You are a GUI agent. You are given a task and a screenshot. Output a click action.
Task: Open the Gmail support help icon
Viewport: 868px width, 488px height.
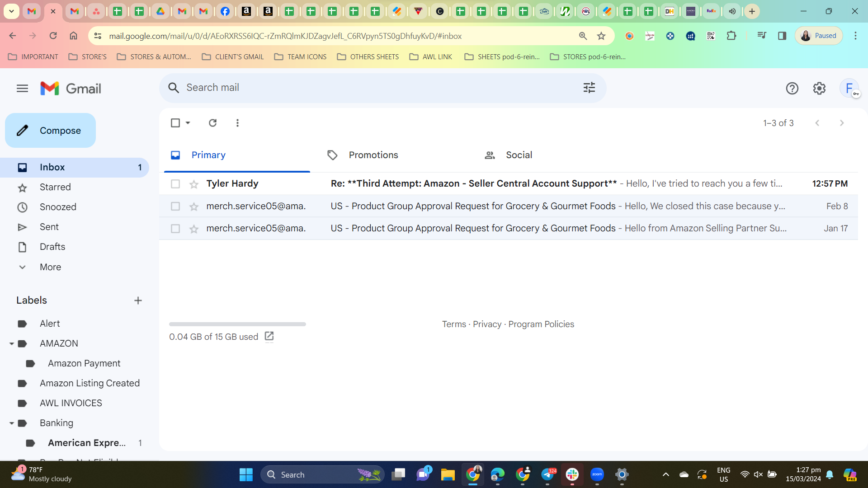pos(792,89)
